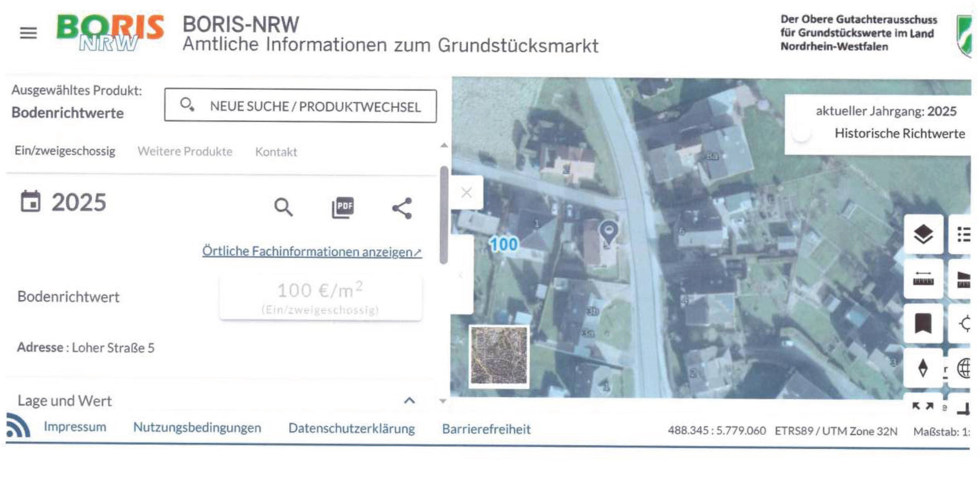Image resolution: width=980 pixels, height=490 pixels.
Task: Open the calendar year icon next to 2025
Action: [x=30, y=201]
